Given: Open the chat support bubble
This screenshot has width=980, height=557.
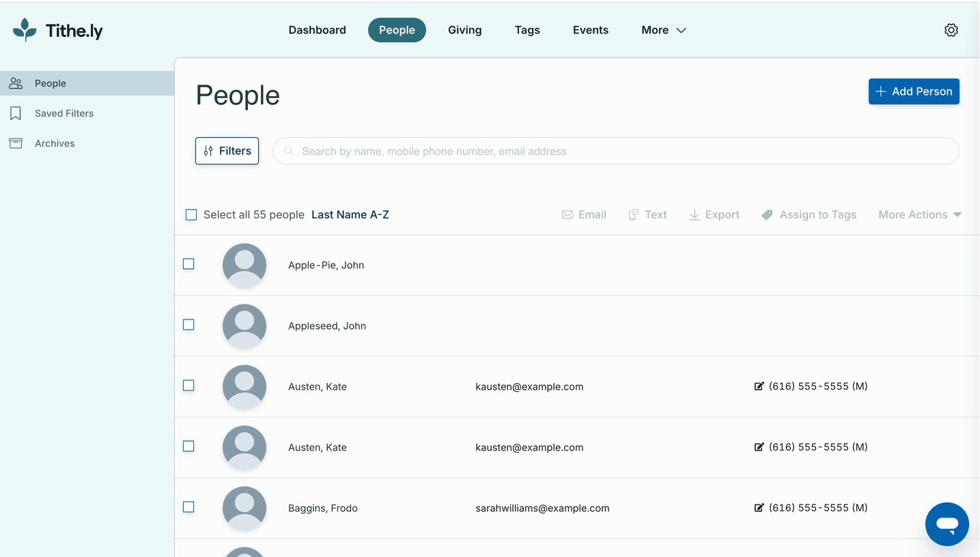Looking at the screenshot, I should tap(947, 524).
